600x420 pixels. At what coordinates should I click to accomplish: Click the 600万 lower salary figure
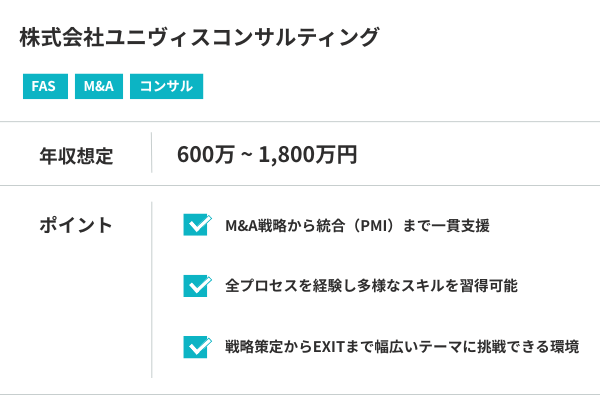(x=206, y=155)
